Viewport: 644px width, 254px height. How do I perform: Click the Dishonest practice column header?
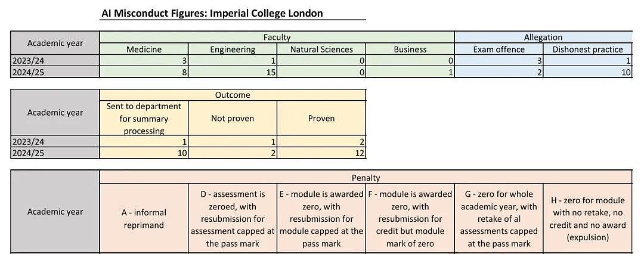pos(588,49)
